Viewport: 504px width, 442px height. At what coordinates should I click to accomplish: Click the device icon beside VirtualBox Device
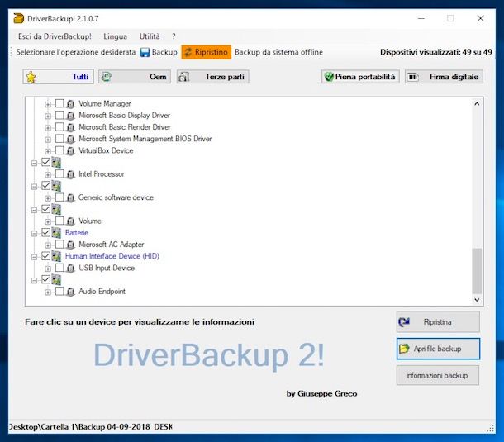coord(70,150)
